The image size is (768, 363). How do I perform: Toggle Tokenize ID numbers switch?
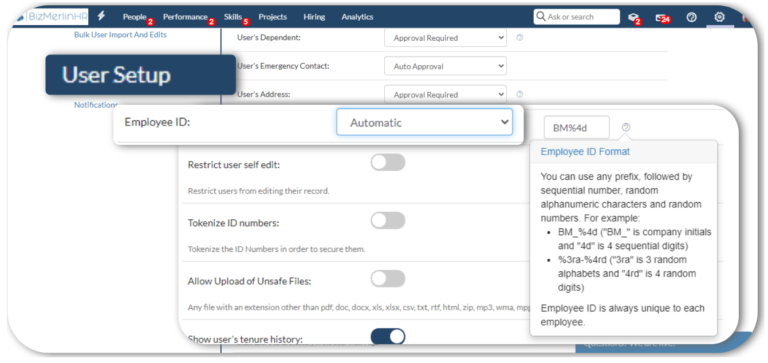[388, 220]
